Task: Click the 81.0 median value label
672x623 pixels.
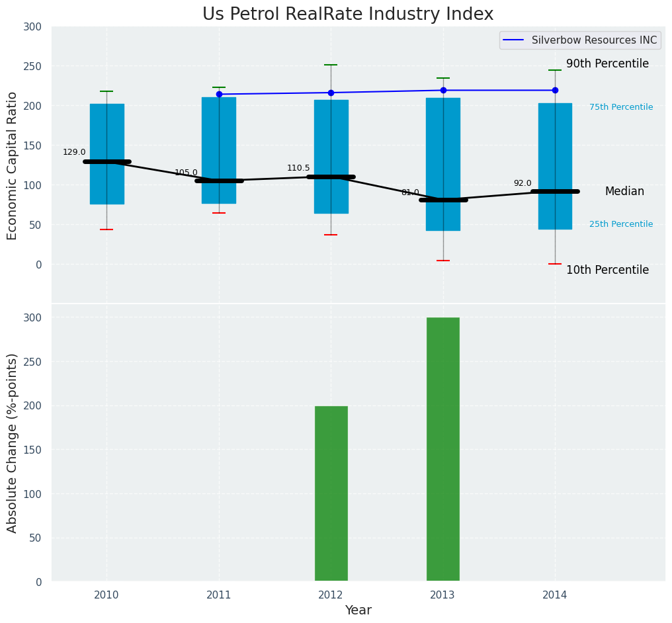Action: (x=410, y=193)
